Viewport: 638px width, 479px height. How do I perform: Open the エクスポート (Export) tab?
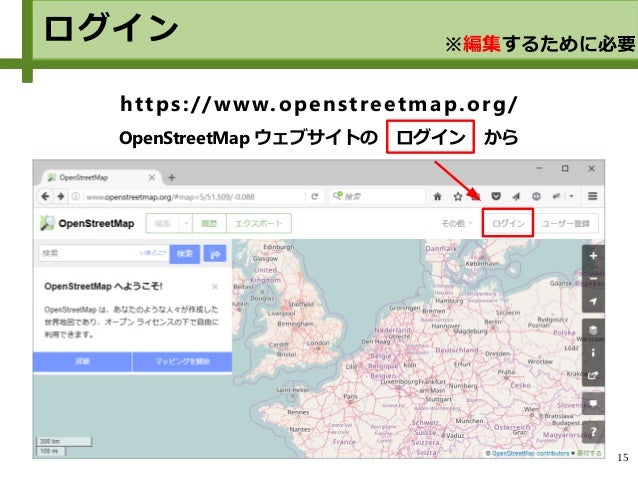click(258, 223)
